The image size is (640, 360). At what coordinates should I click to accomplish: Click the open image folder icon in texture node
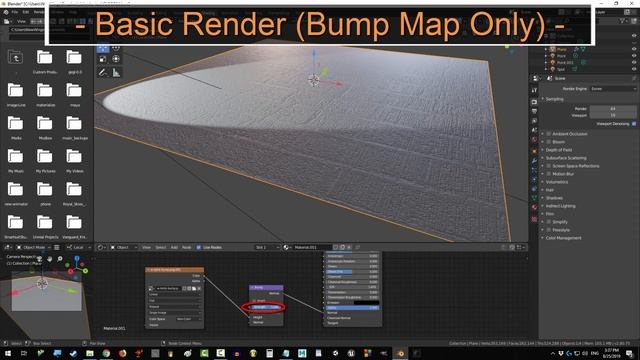pos(194,289)
